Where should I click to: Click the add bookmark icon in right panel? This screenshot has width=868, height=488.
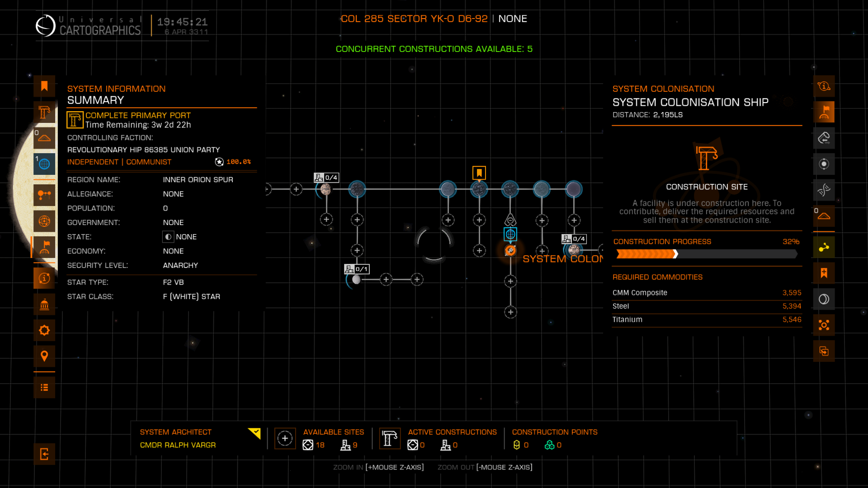click(x=824, y=273)
